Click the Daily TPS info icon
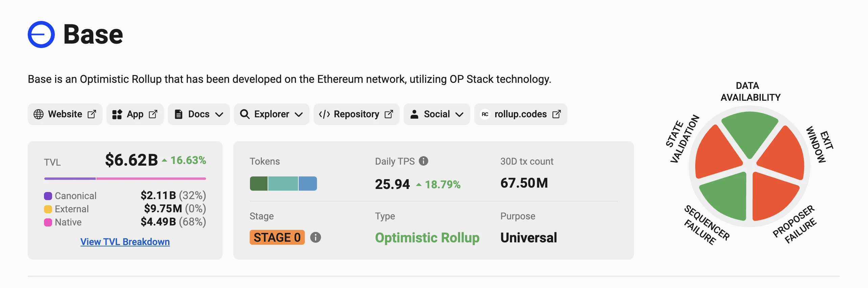Viewport: 868px width, 288px height. pyautogui.click(x=424, y=161)
